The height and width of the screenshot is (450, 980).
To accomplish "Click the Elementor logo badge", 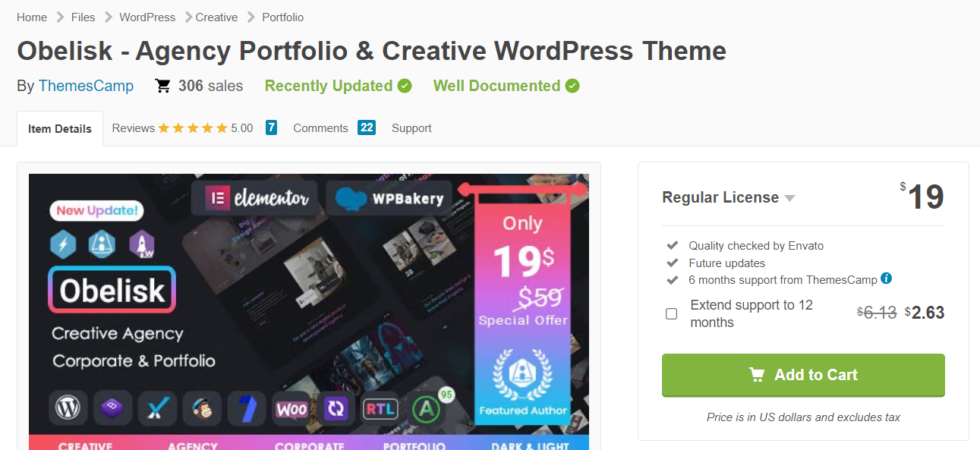I will coord(254,199).
